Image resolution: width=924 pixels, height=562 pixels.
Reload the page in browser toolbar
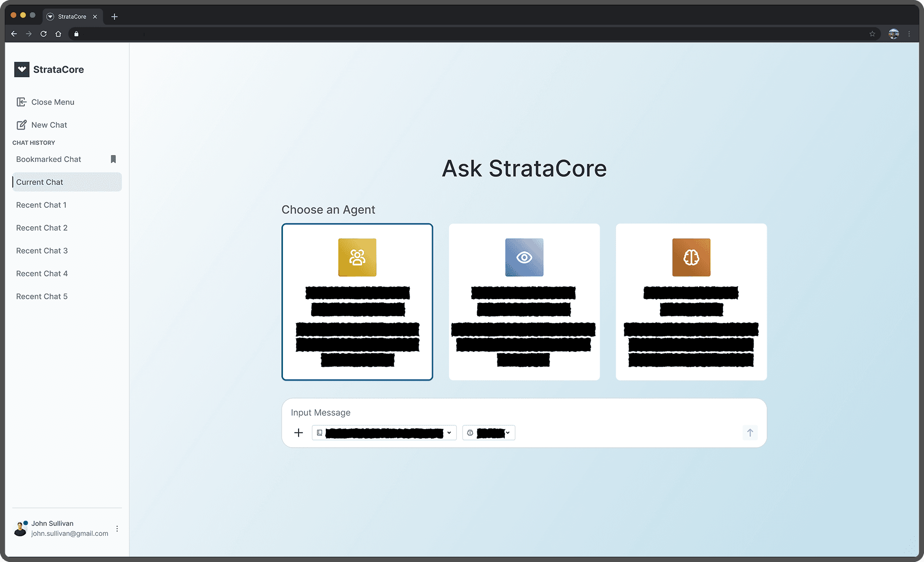click(x=43, y=34)
